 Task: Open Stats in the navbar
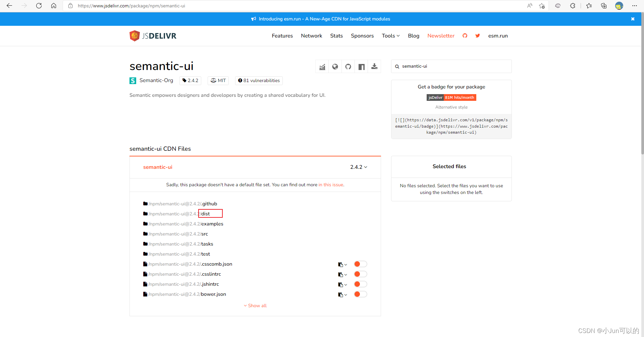tap(336, 36)
